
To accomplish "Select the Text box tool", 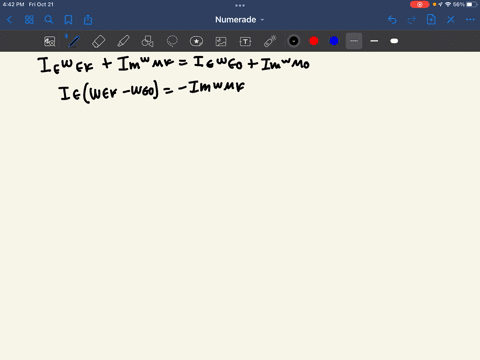I will pos(245,41).
